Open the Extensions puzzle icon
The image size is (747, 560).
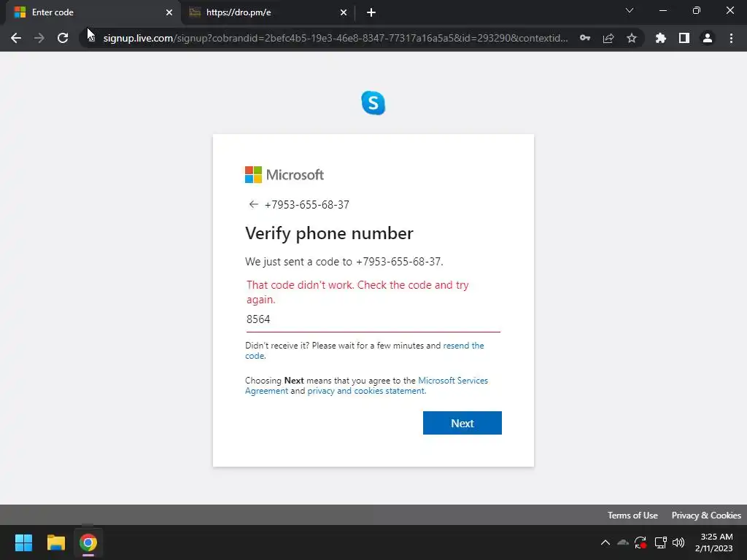660,38
